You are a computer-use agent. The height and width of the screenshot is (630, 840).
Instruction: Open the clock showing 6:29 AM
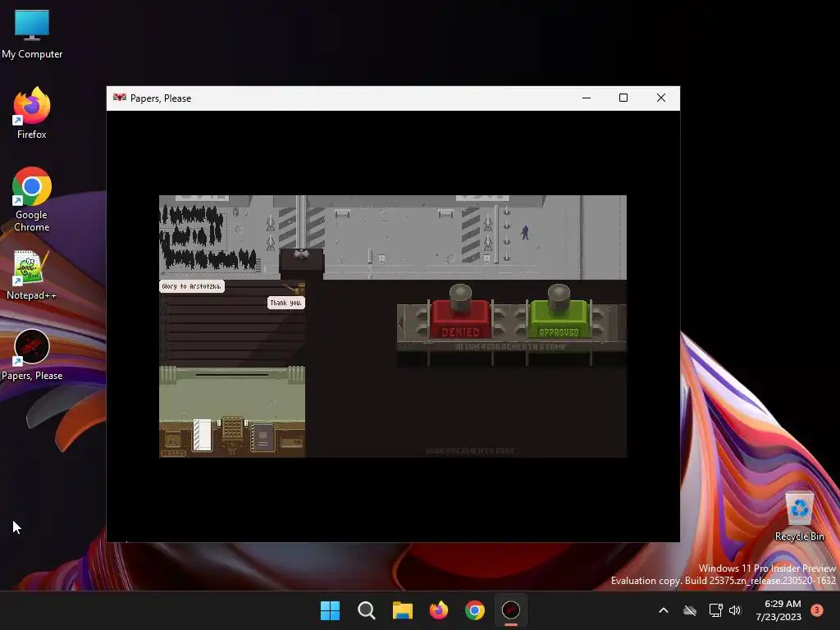coord(778,610)
